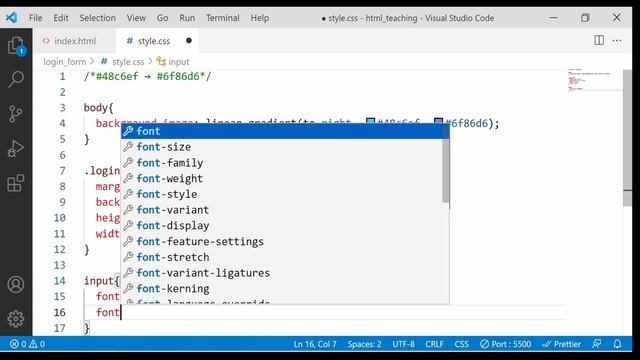
Task: Choose the font-display suggestion
Action: pos(282,225)
